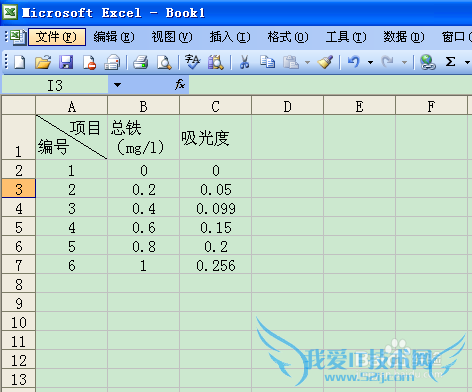Open the Undo history dropdown arrow

click(x=370, y=62)
